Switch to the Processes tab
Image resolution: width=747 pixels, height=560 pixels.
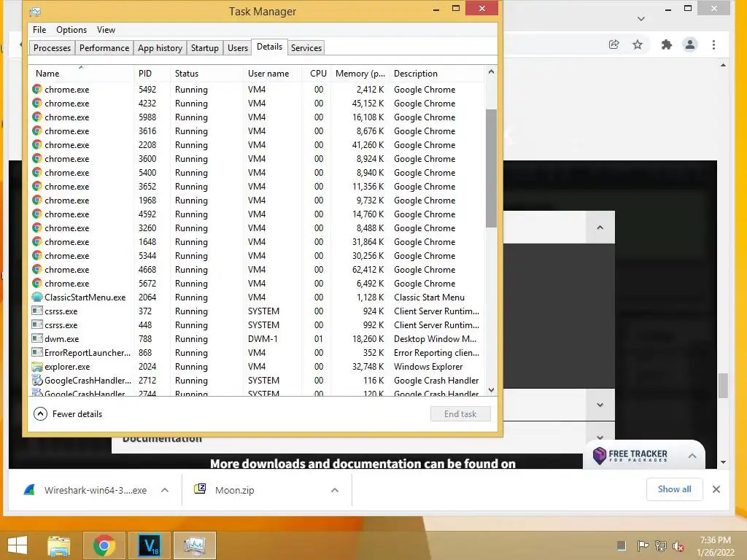point(52,47)
